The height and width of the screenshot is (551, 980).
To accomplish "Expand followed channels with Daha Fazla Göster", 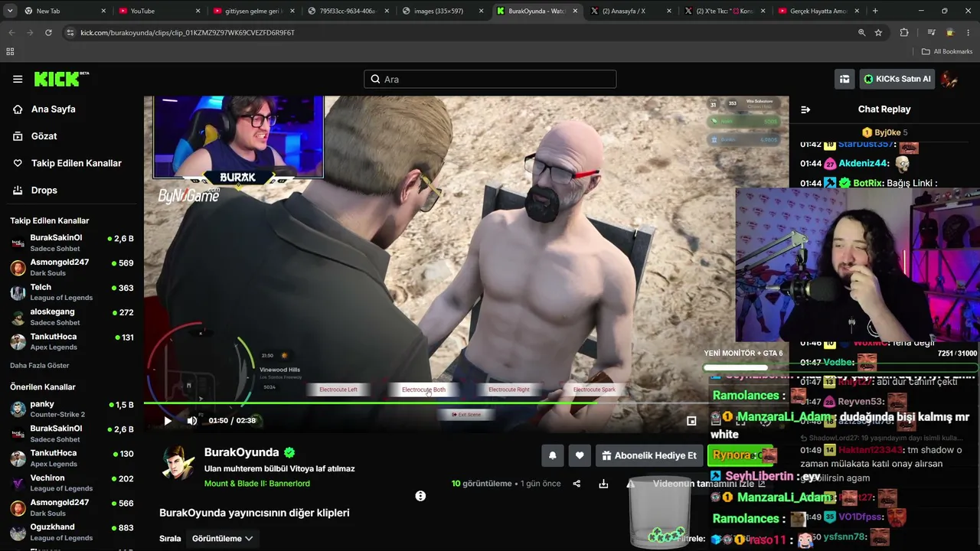I will pos(40,366).
